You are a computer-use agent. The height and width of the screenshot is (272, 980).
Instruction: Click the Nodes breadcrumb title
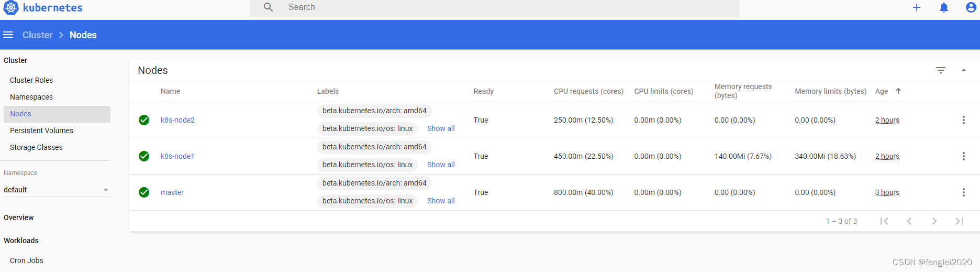pyautogui.click(x=83, y=35)
